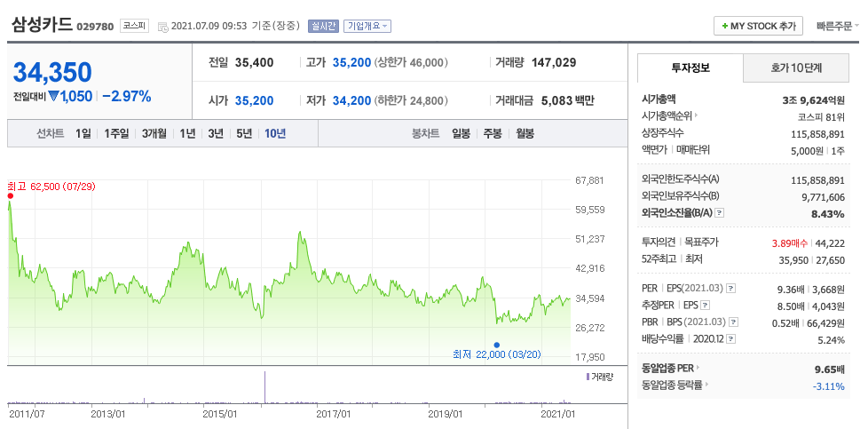Click the 3.89매수 investment opinion value
The width and height of the screenshot is (868, 429).
tap(789, 242)
